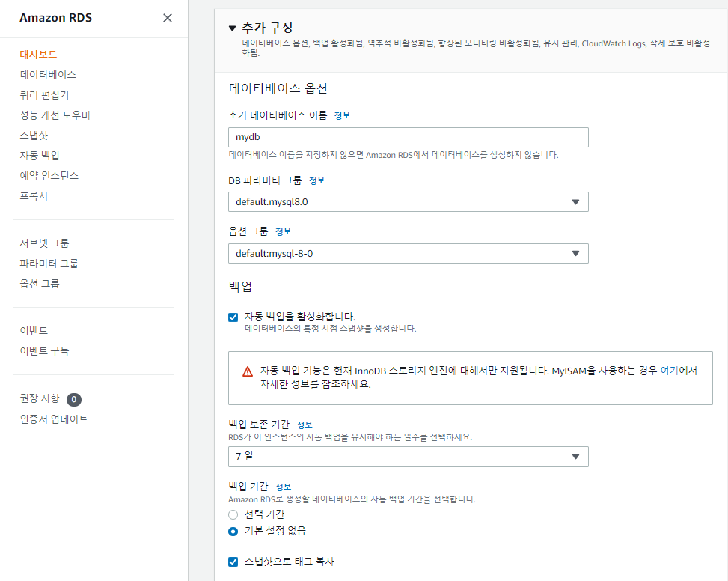Open the 대시보드 menu item
728x581 pixels.
[x=38, y=55]
